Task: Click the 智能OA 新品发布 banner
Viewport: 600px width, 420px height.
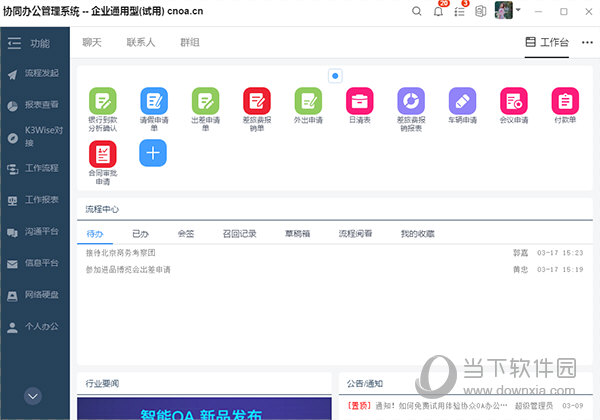Action: pos(204,409)
